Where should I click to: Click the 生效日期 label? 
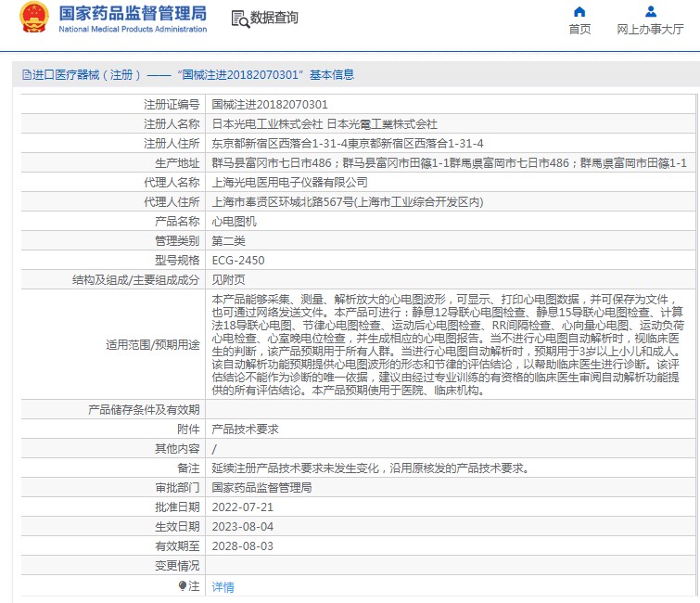[177, 527]
